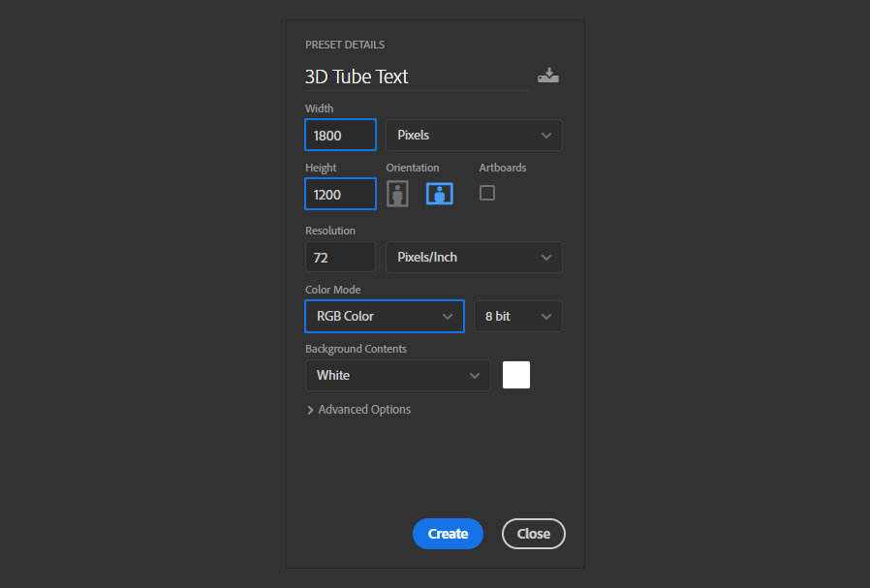Click the Orientation label text
This screenshot has height=588, width=870.
(413, 168)
